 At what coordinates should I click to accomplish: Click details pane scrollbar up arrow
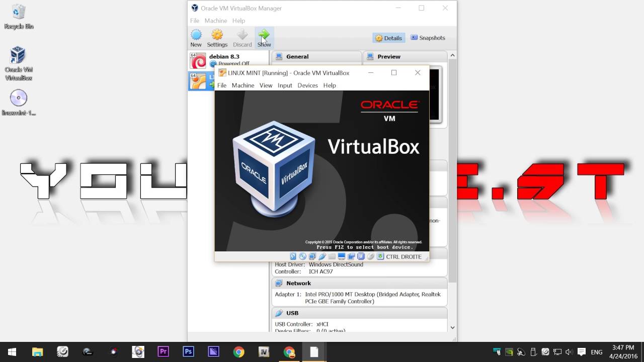[x=452, y=55]
